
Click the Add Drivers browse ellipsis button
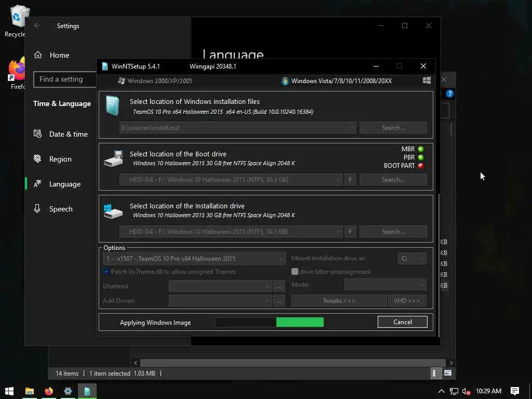(279, 301)
